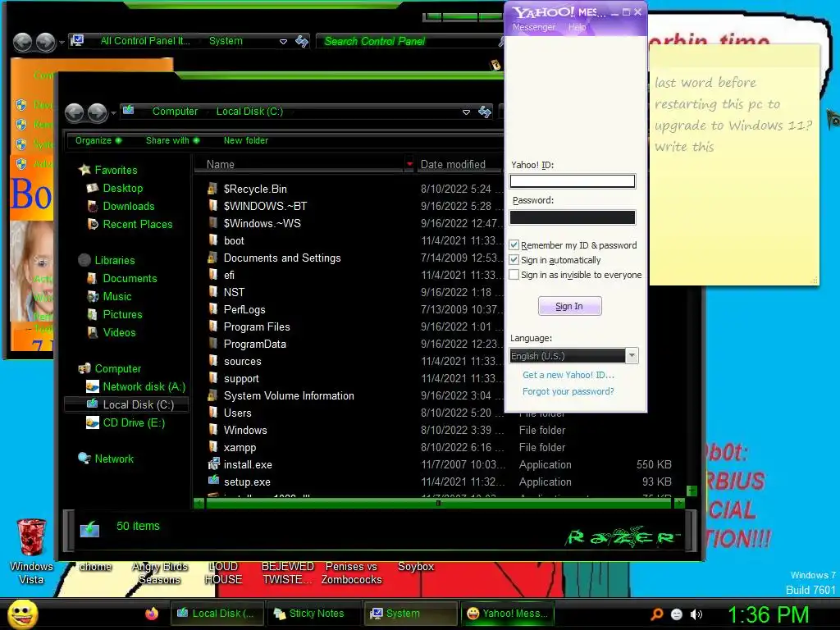The image size is (840, 630).
Task: Refresh the System control panel address bar
Action: click(302, 41)
